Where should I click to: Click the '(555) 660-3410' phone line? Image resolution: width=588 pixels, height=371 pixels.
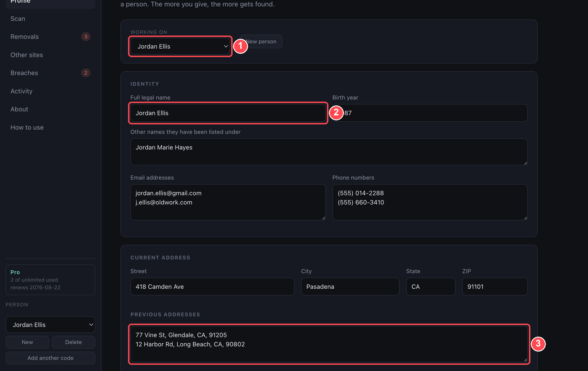tap(361, 202)
